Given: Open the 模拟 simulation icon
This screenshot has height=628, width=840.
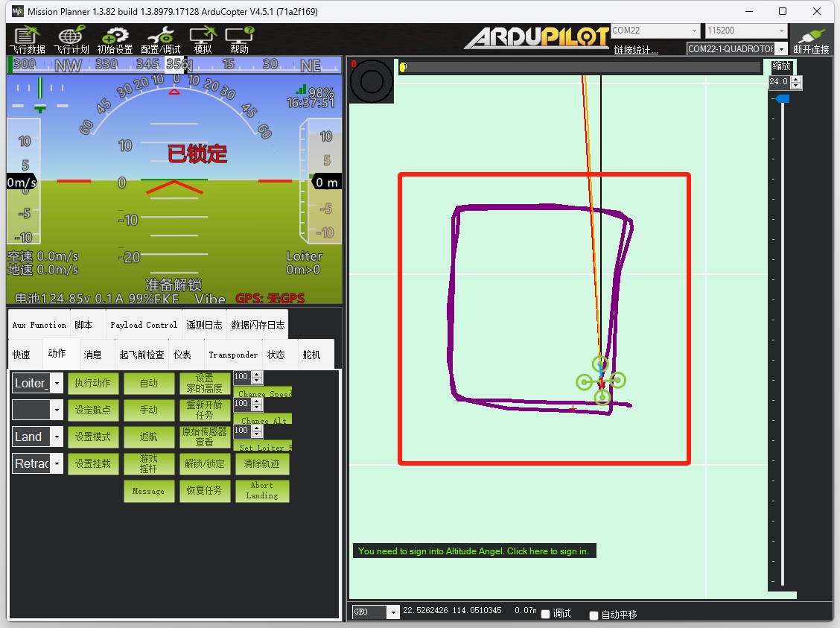Looking at the screenshot, I should [x=203, y=40].
